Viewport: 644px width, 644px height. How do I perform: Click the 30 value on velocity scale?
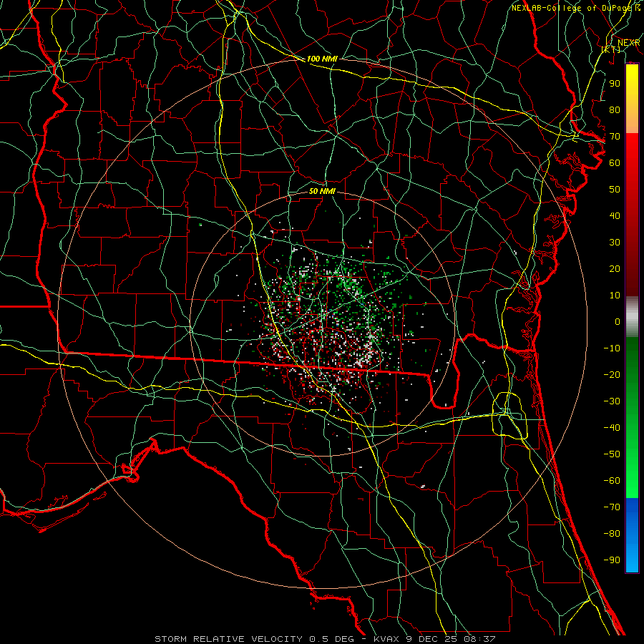point(615,243)
